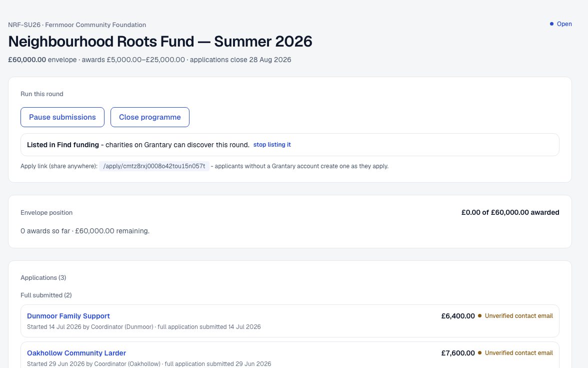This screenshot has height=368, width=588.
Task: Click the 'Listed in Find funding' notice text
Action: [138, 145]
